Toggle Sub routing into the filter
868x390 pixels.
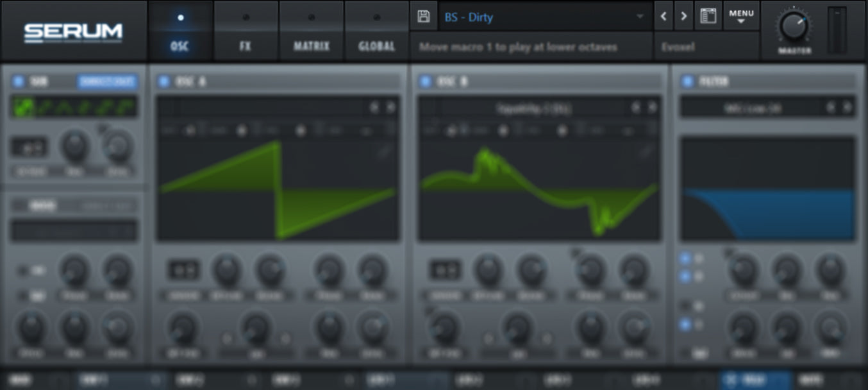pos(685,325)
